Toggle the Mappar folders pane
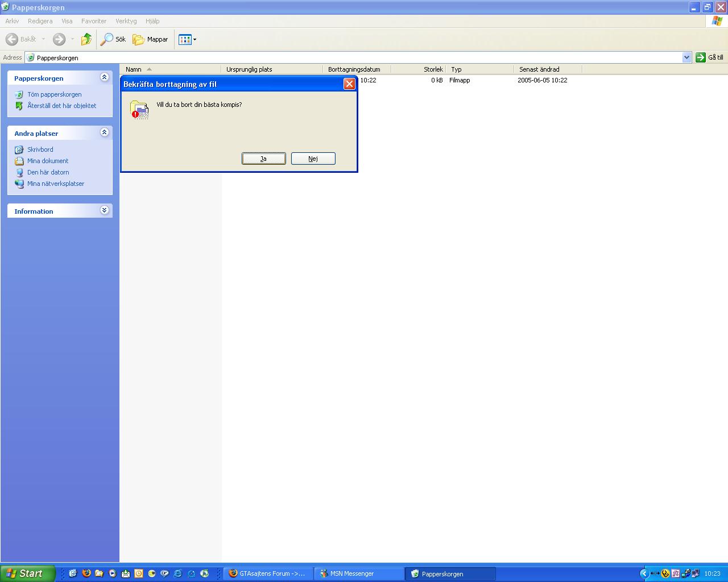The width and height of the screenshot is (728, 582). point(151,39)
